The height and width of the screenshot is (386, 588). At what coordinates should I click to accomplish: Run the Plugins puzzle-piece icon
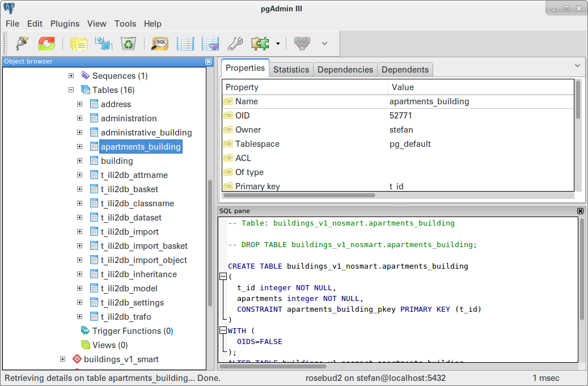[x=260, y=44]
